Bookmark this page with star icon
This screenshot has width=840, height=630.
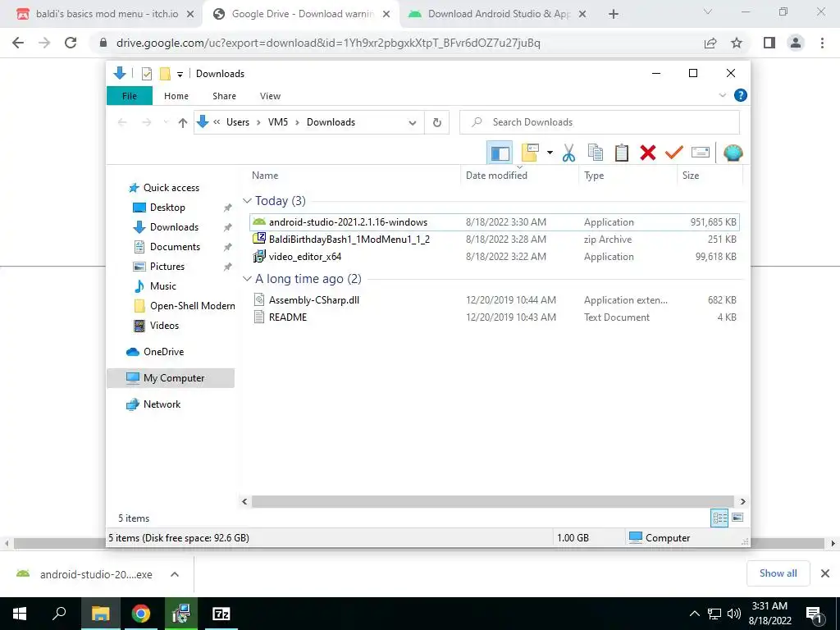pyautogui.click(x=737, y=43)
